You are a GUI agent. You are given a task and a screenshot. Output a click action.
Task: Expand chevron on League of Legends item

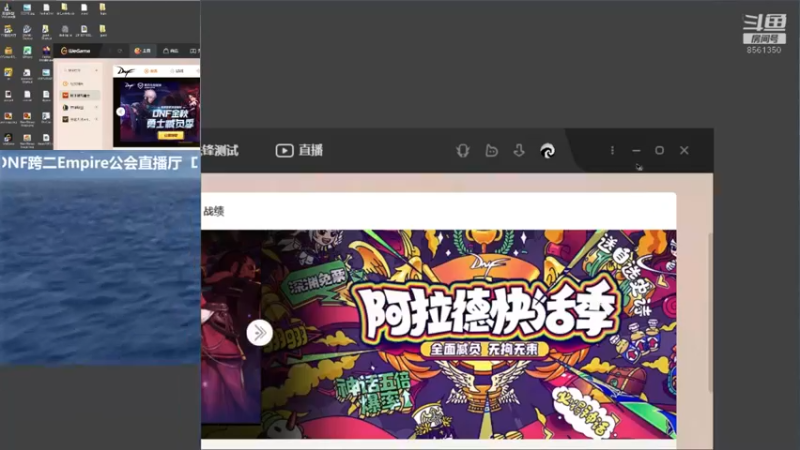click(96, 108)
